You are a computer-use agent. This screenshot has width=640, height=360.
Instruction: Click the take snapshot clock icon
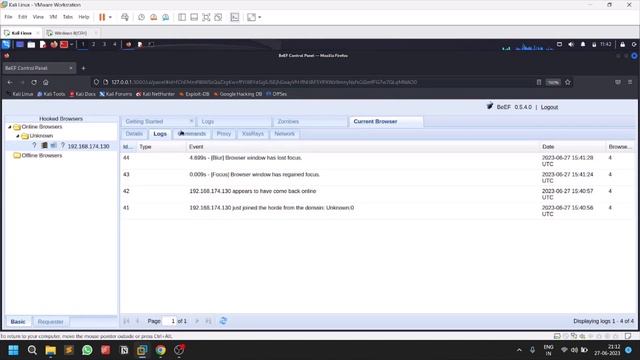point(141,17)
